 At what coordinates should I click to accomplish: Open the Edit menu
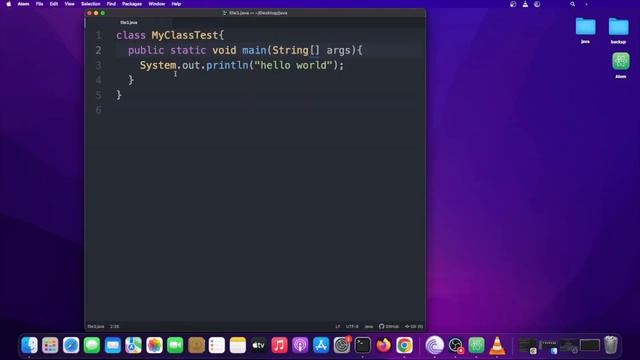tap(53, 4)
